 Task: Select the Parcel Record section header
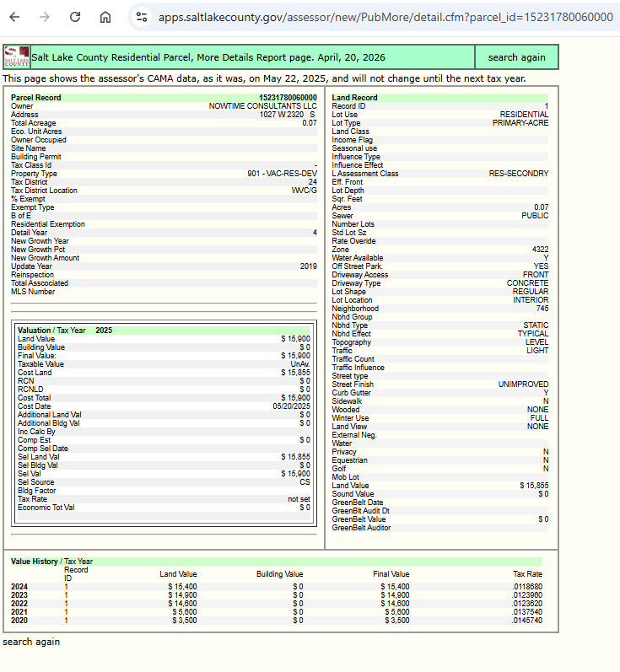(x=36, y=98)
